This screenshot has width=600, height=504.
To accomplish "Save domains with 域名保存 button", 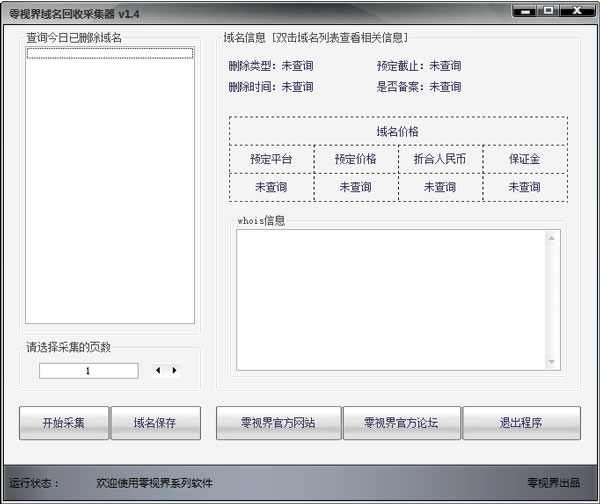I will point(155,423).
